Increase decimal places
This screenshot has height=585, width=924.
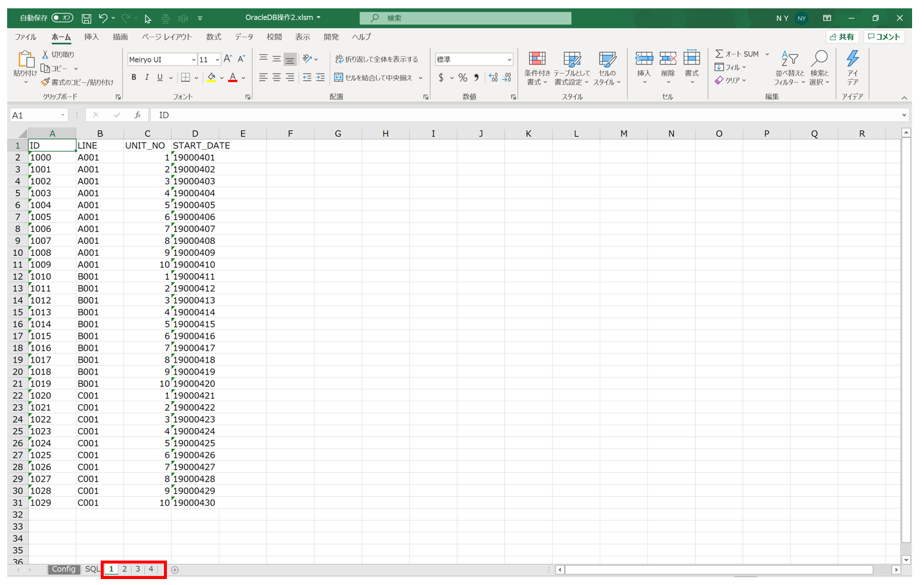click(x=493, y=78)
